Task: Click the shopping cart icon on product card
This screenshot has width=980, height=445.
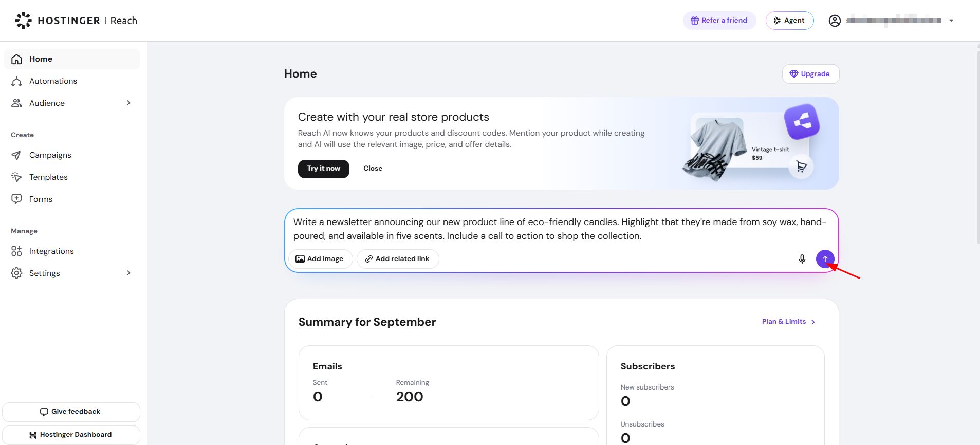Action: pos(801,166)
